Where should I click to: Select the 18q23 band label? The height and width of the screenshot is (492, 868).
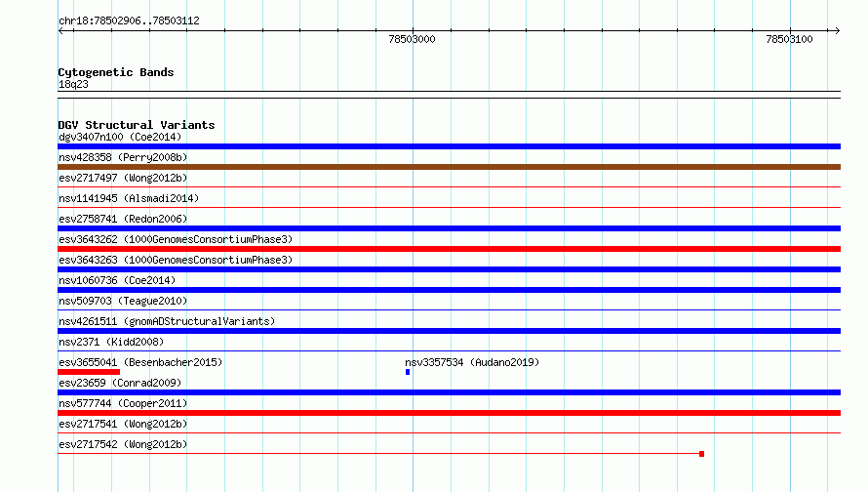pyautogui.click(x=73, y=84)
